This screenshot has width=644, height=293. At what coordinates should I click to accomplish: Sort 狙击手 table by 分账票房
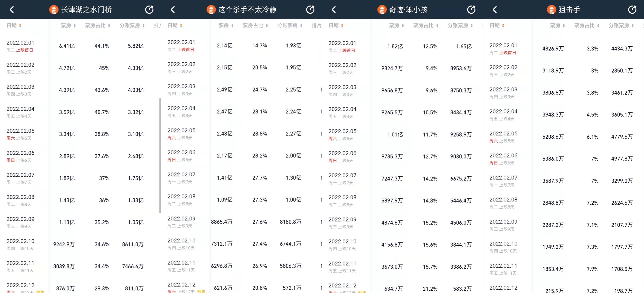coord(621,25)
